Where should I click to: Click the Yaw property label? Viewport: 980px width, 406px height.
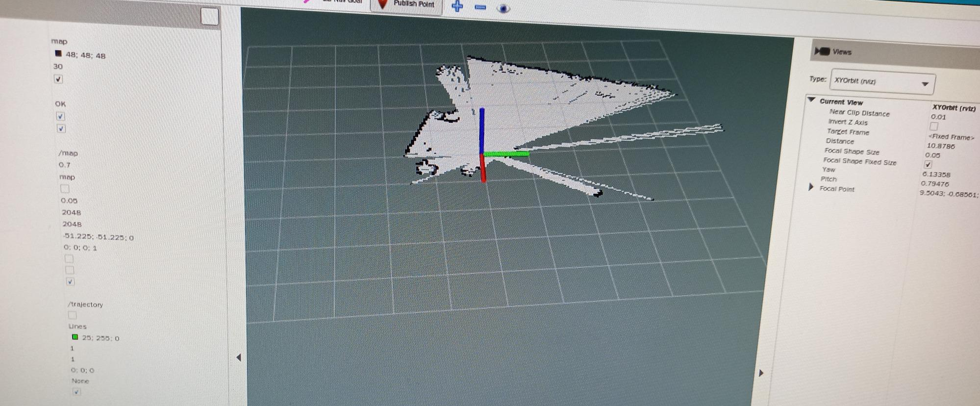coord(829,169)
